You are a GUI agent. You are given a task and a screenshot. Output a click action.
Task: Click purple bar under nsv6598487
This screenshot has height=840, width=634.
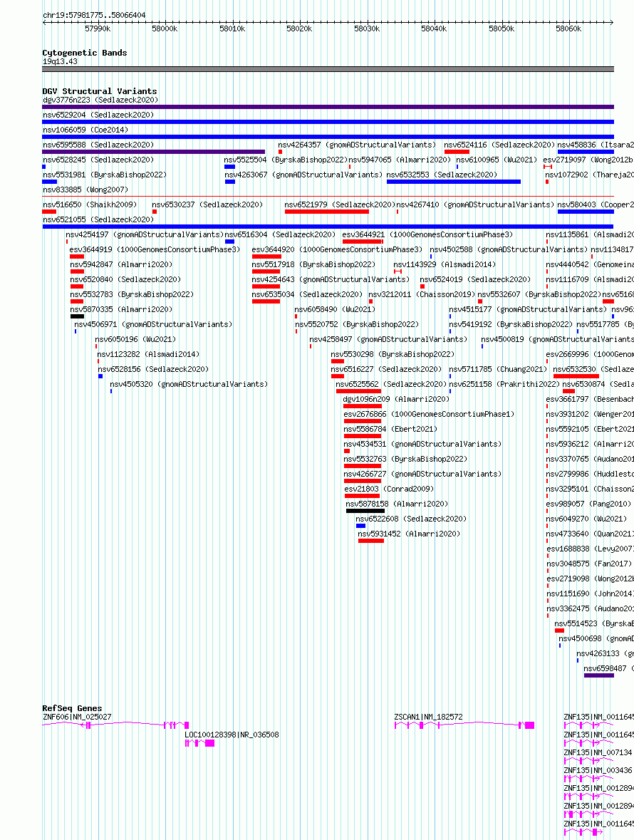(598, 675)
